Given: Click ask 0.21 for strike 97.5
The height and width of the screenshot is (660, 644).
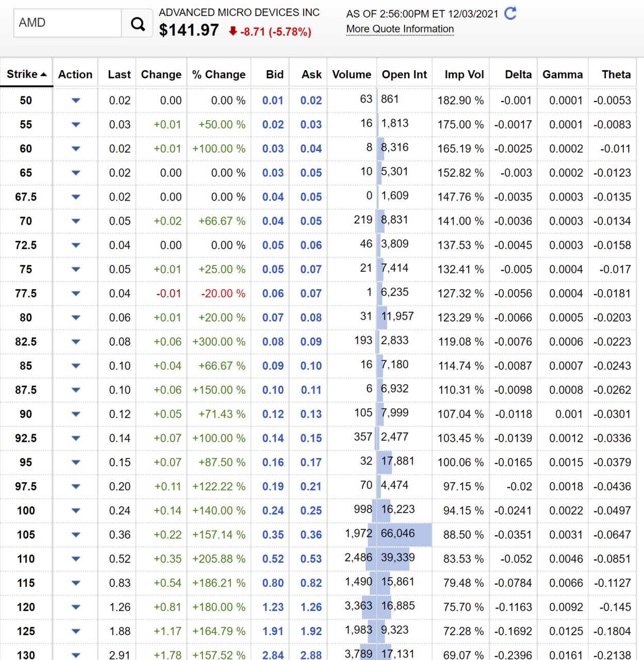Looking at the screenshot, I should [x=311, y=487].
